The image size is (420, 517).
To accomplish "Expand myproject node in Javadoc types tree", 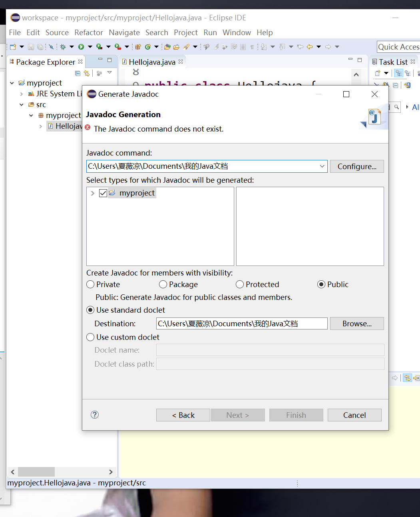I will click(x=93, y=193).
